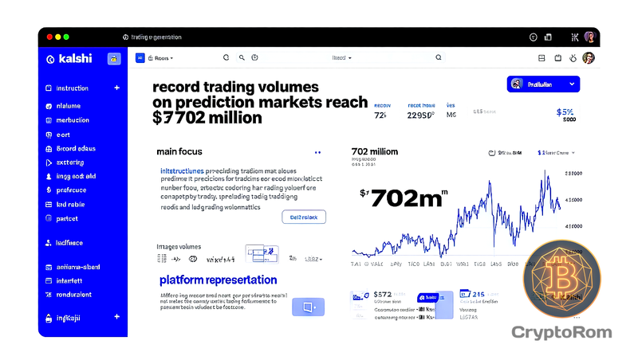638x364 pixels.
Task: Click the title bar command-K icon
Action: coord(574,37)
